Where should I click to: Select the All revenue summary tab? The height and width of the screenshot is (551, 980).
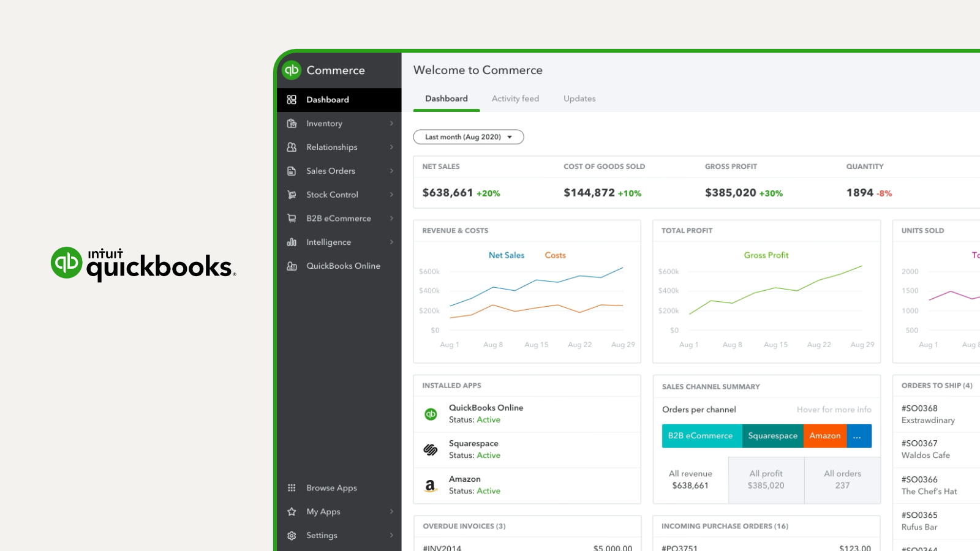[690, 480]
